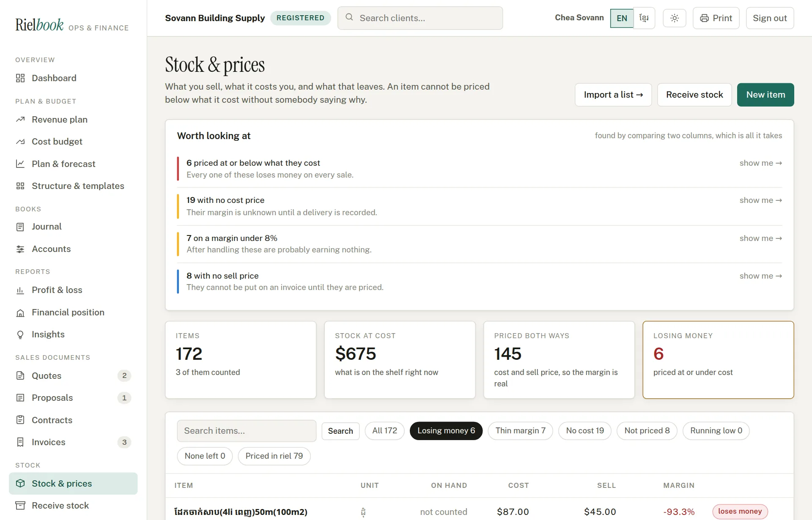
Task: Click the Plan & forecast graph icon
Action: point(20,164)
